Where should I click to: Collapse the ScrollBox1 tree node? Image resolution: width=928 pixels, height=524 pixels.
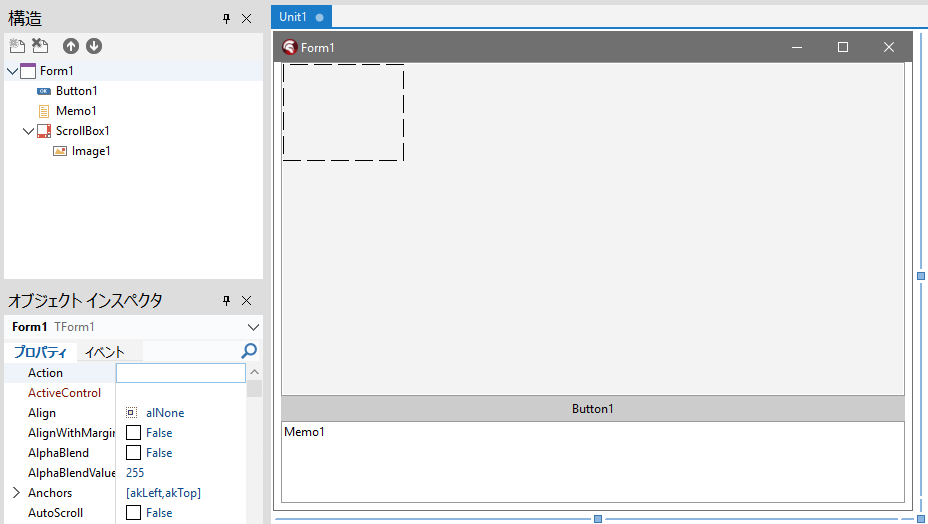(x=28, y=131)
